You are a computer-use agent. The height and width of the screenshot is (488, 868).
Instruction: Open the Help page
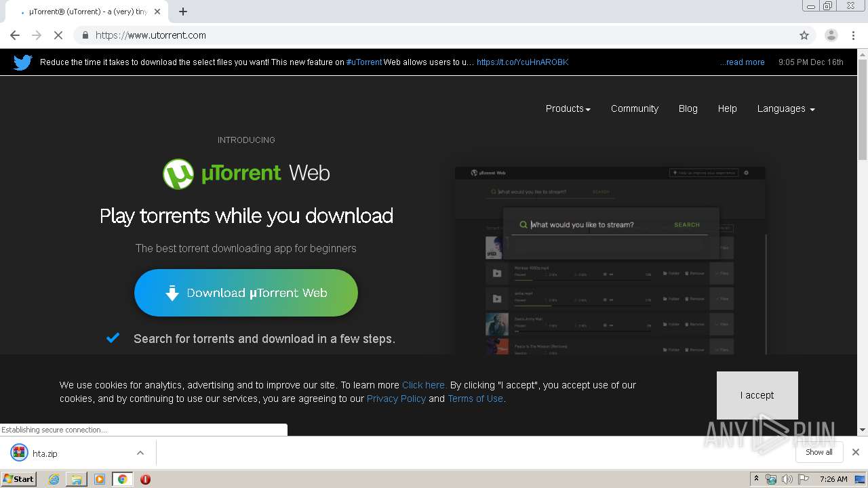(x=727, y=108)
